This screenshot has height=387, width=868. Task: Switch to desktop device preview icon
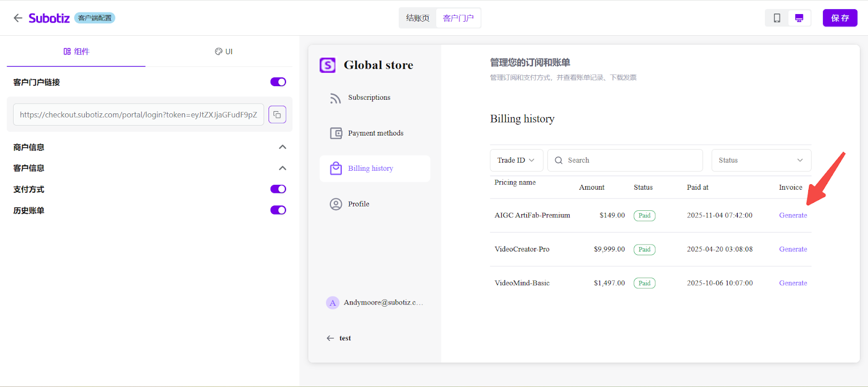tap(799, 18)
